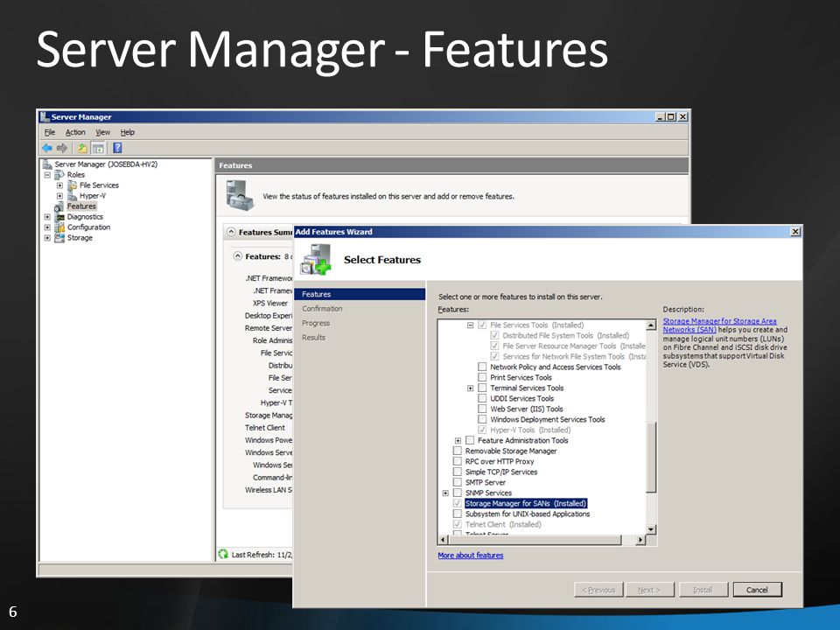Expand the Storage tree node
840x630 pixels.
tap(47, 238)
